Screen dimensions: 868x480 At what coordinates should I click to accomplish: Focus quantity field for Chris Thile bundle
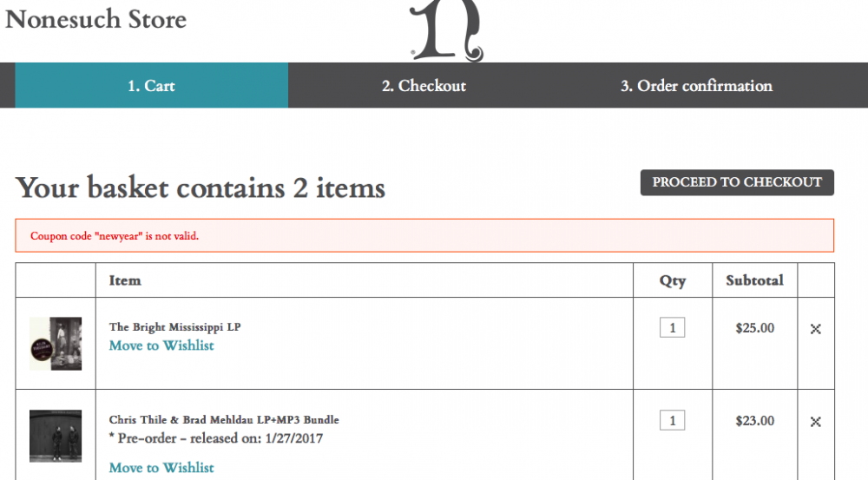(x=672, y=421)
